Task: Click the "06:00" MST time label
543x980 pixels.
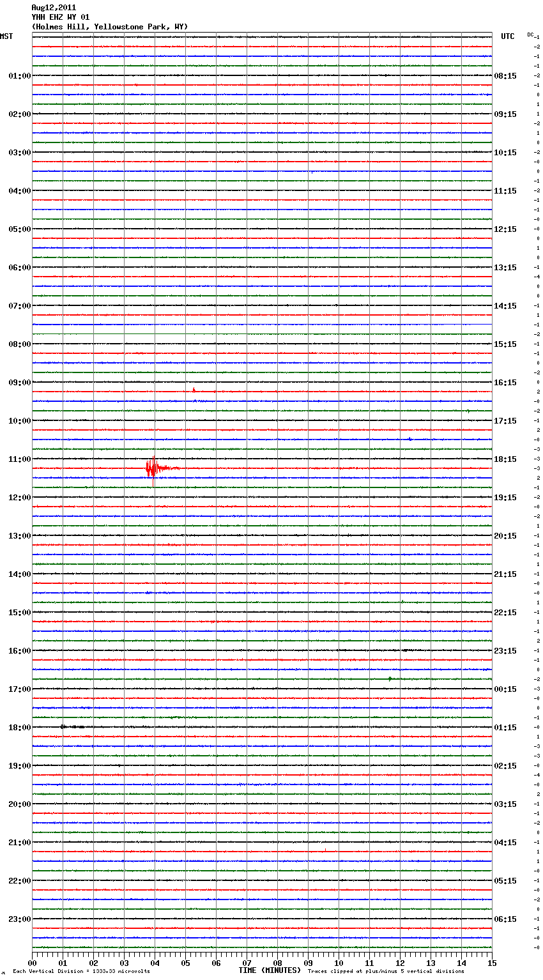Action: tap(19, 268)
